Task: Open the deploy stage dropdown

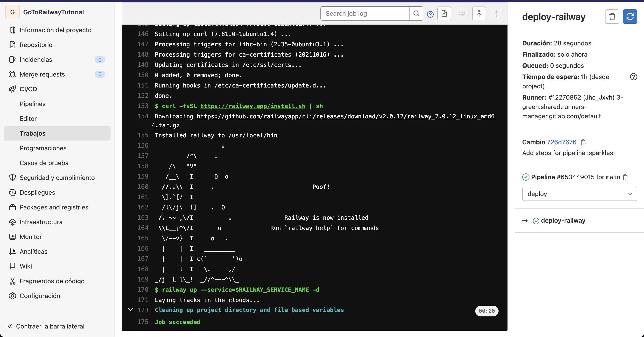Action: coord(579,194)
